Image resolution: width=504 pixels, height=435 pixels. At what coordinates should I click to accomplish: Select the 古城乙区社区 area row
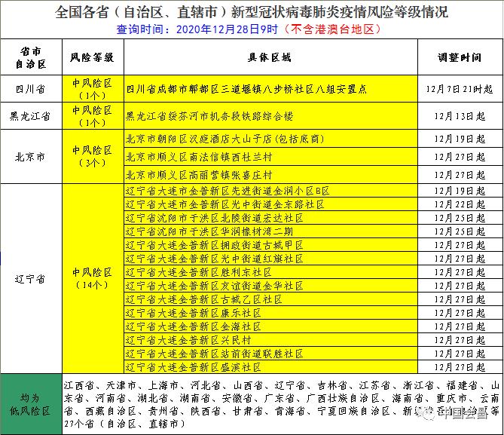(x=270, y=299)
